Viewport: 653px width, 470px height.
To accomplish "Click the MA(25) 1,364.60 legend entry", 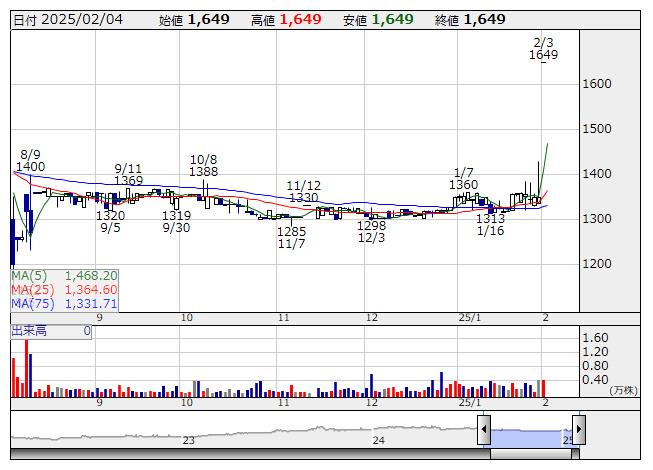I will point(65,290).
